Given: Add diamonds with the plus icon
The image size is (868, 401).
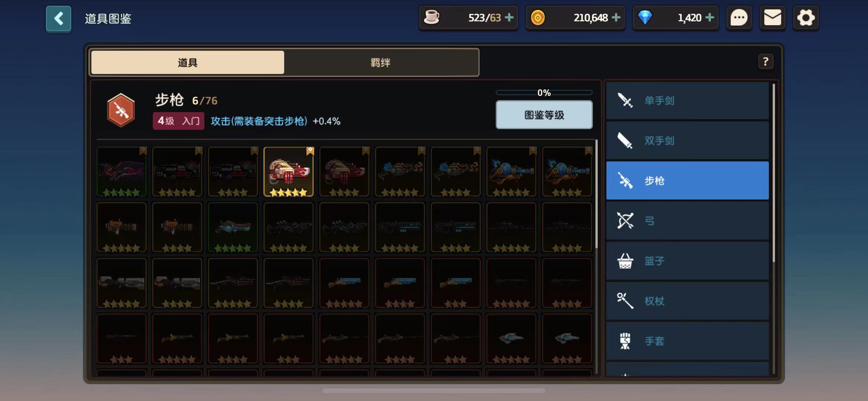Looking at the screenshot, I should pos(709,17).
